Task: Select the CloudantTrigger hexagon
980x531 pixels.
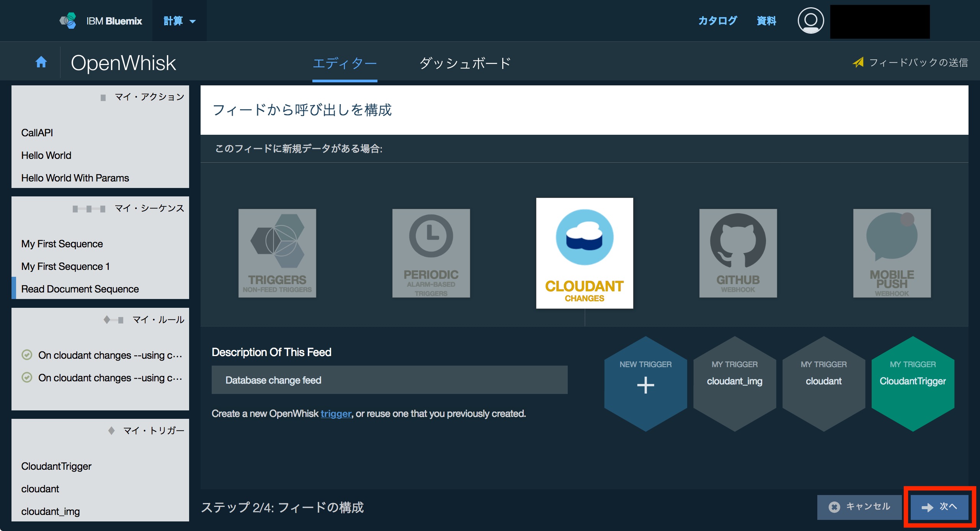Action: (913, 384)
